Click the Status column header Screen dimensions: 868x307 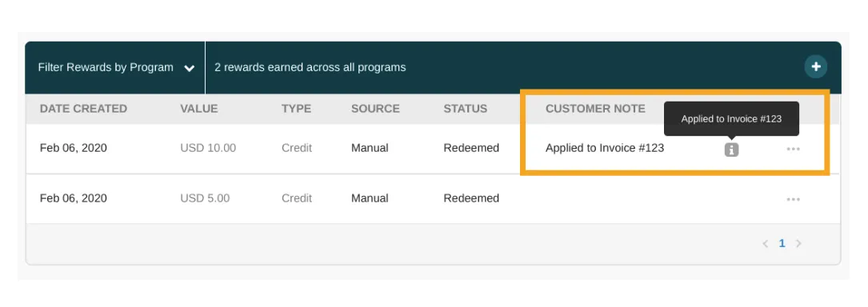[x=465, y=109]
